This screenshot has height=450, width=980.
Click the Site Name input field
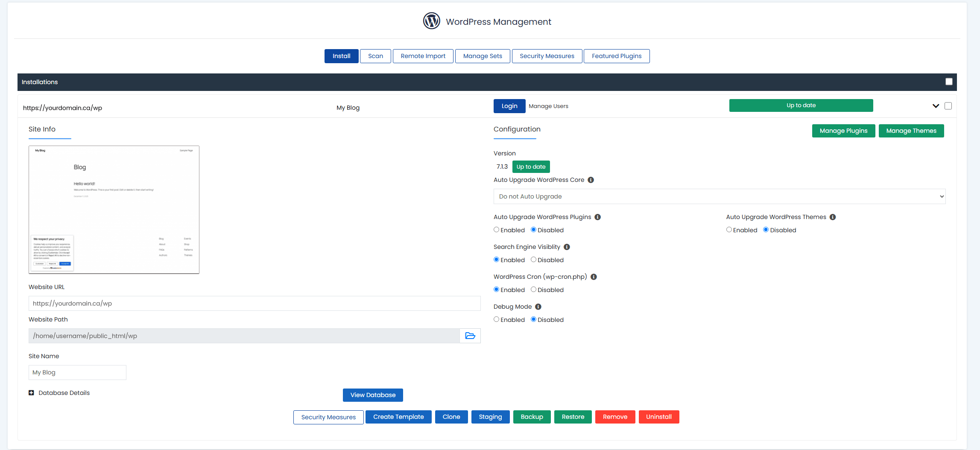click(77, 372)
